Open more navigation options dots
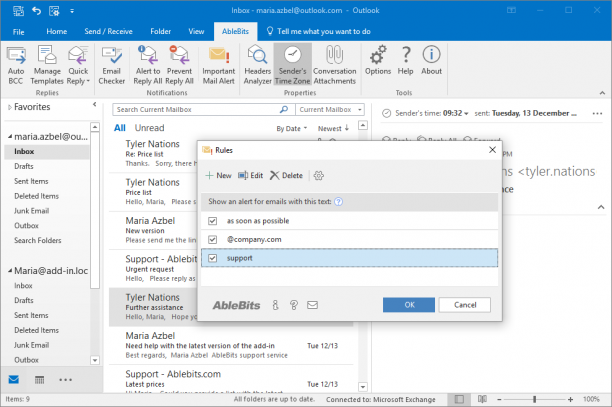 (65, 380)
